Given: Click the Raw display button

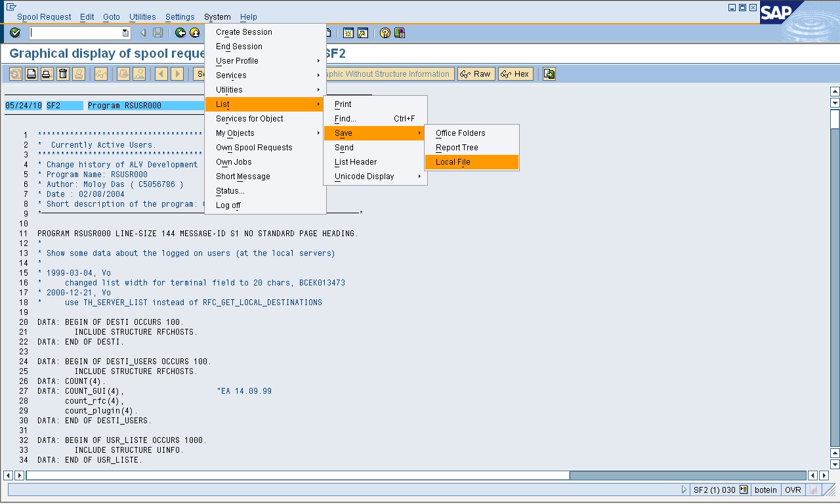Looking at the screenshot, I should tap(476, 74).
